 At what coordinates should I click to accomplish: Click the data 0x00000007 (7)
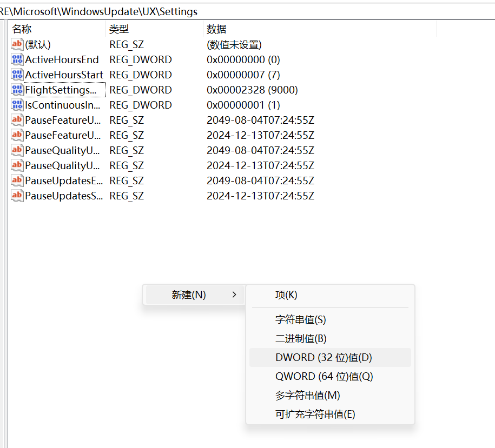pyautogui.click(x=243, y=75)
